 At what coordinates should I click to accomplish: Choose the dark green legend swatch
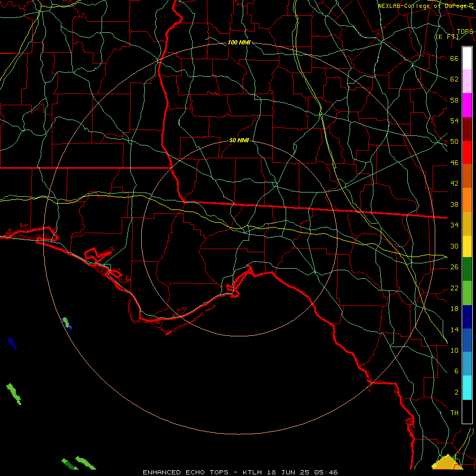467,269
